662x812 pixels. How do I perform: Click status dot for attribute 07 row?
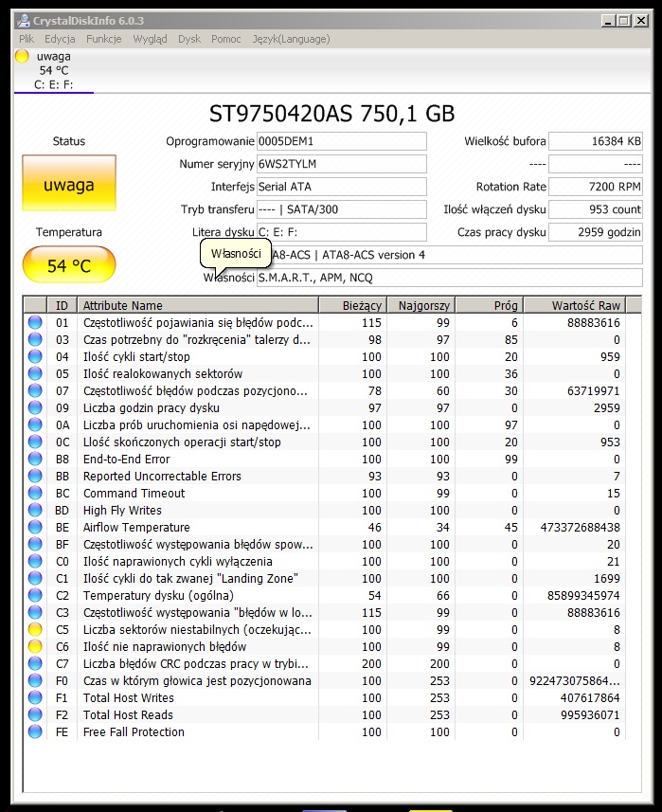(35, 391)
